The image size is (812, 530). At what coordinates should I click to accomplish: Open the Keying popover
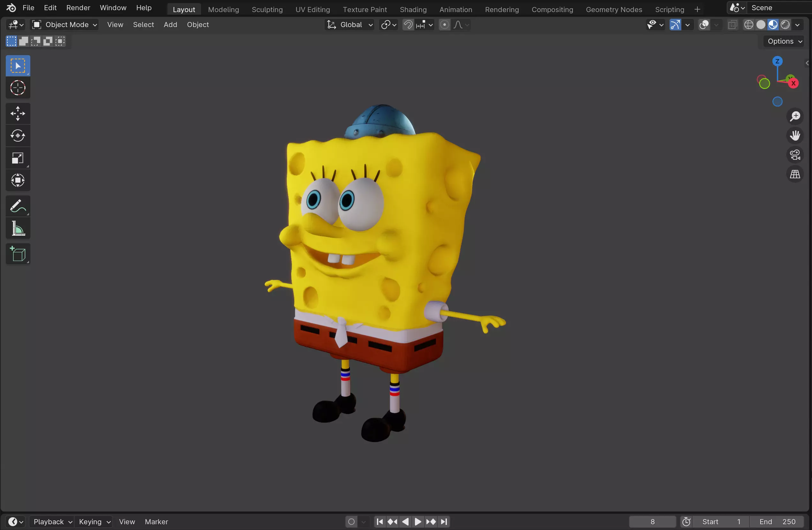click(94, 521)
